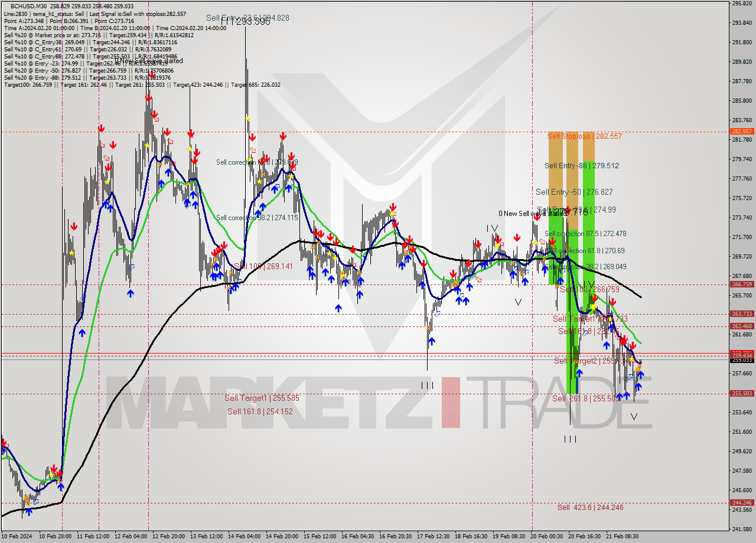Click '10 Feb 2024' date on time axis
Screen dimensions: 756x543
17,537
